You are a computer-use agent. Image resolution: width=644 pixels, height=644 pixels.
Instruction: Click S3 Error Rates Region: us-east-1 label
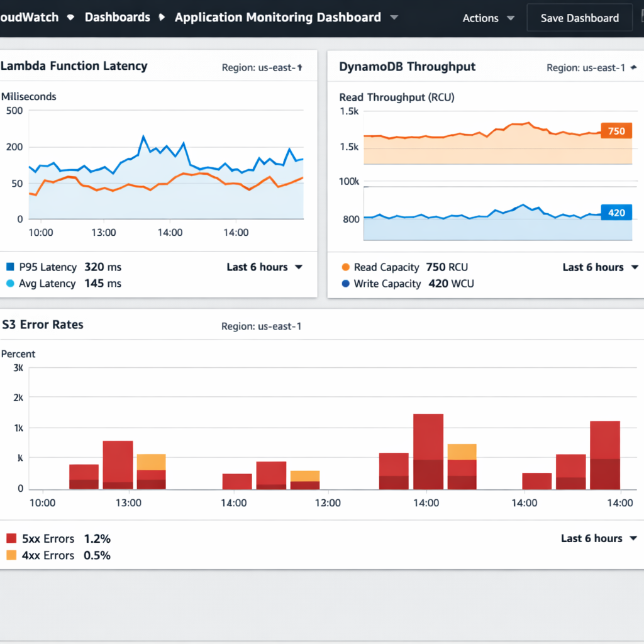pos(261,326)
